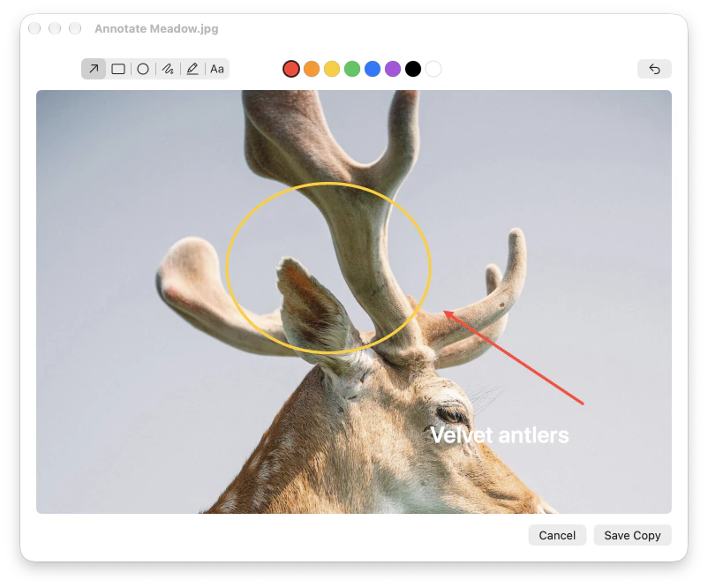708x588 pixels.
Task: Minimize the Annotate window
Action: pyautogui.click(x=55, y=28)
